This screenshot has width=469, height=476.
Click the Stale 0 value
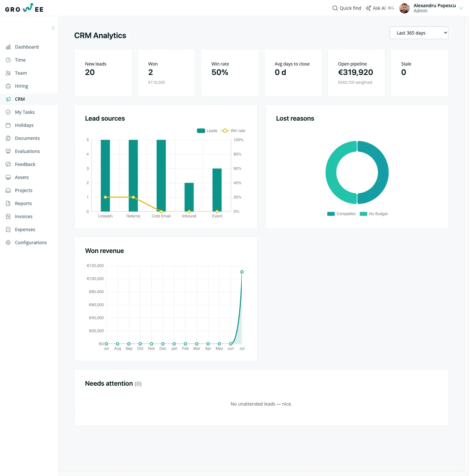coord(404,72)
